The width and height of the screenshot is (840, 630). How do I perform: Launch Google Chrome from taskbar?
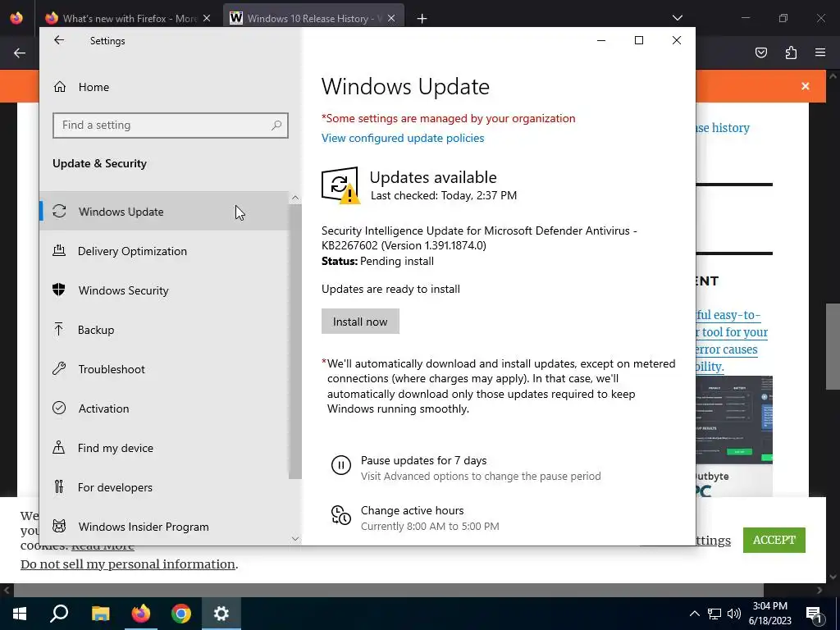[181, 614]
